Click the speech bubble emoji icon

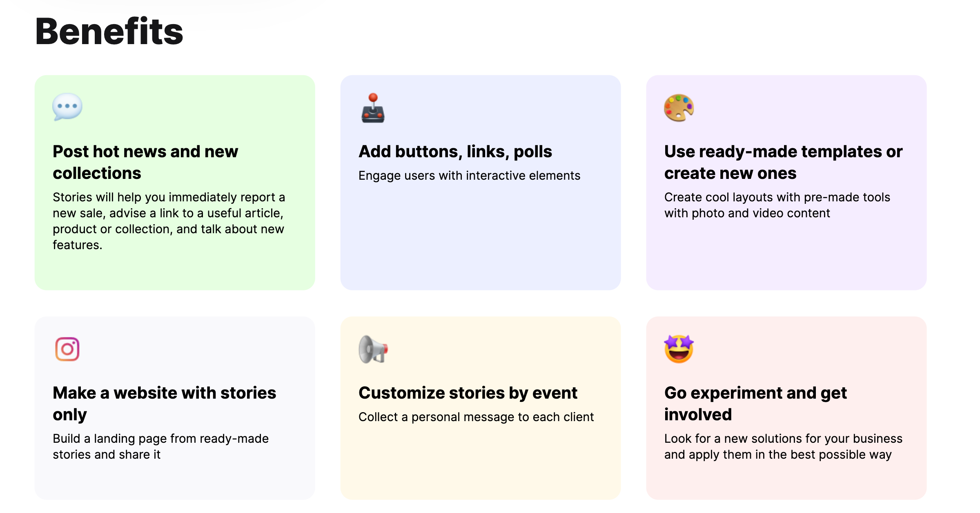click(67, 107)
